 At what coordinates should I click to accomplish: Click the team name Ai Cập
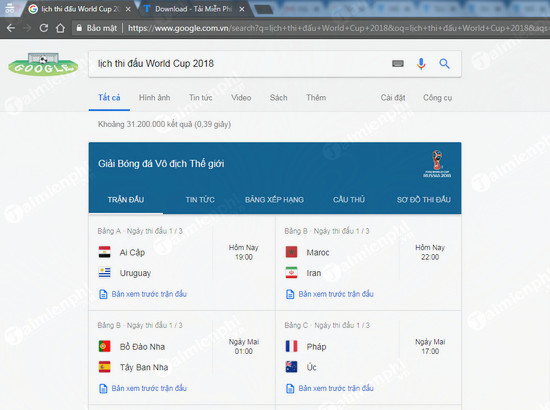[x=132, y=253]
